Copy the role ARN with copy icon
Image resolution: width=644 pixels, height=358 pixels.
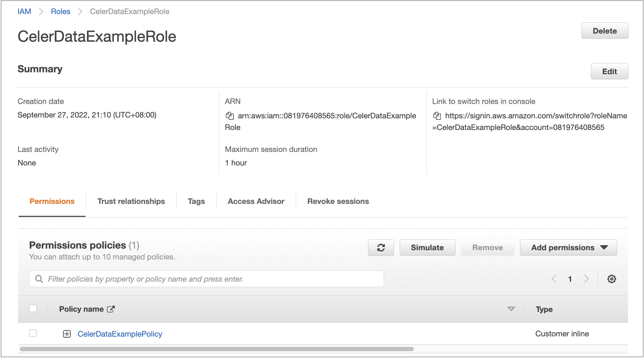pyautogui.click(x=230, y=116)
